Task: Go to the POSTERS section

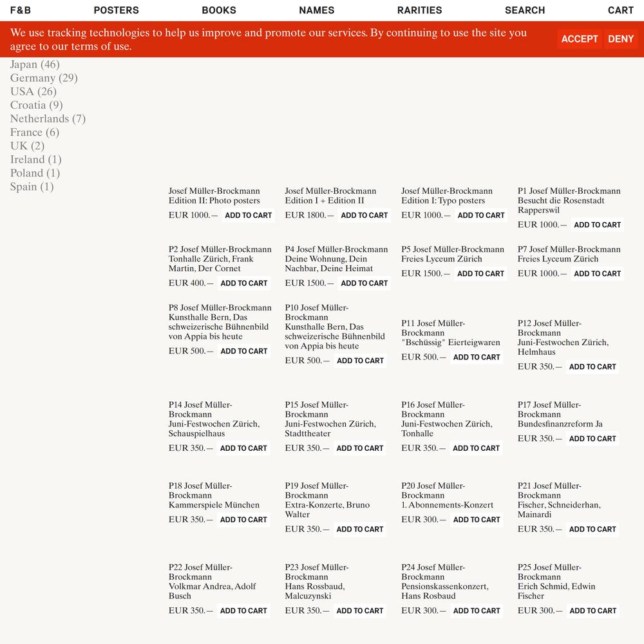Action: point(116,10)
